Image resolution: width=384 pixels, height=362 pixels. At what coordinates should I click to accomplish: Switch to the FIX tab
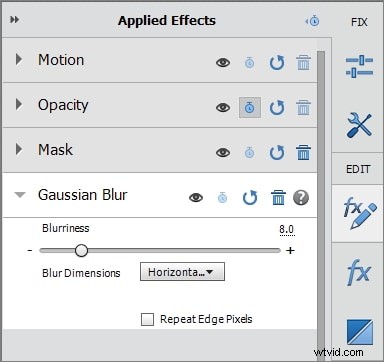click(x=359, y=22)
